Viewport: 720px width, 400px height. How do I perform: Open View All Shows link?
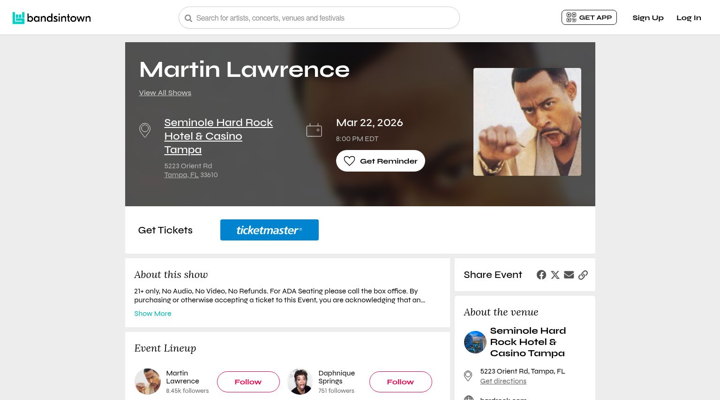point(165,93)
